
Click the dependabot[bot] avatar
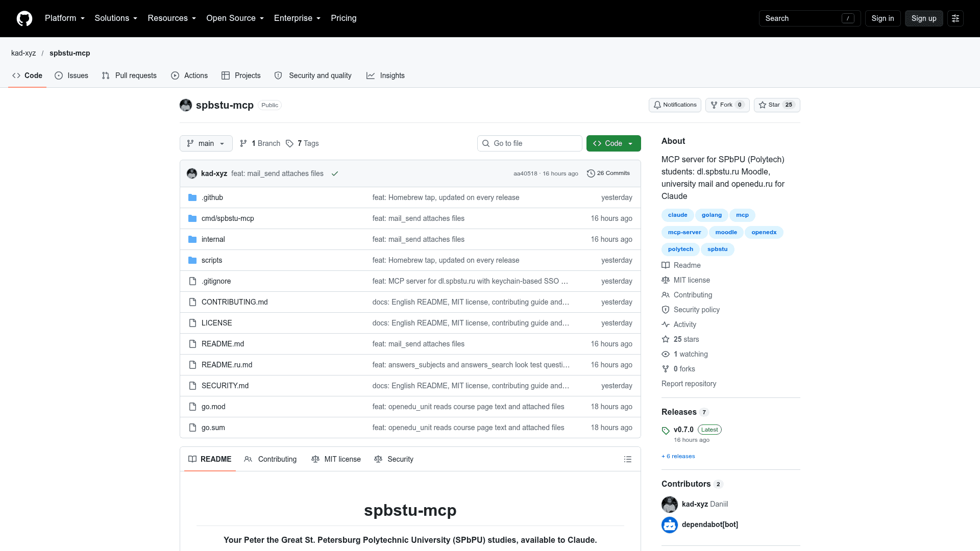(x=670, y=524)
